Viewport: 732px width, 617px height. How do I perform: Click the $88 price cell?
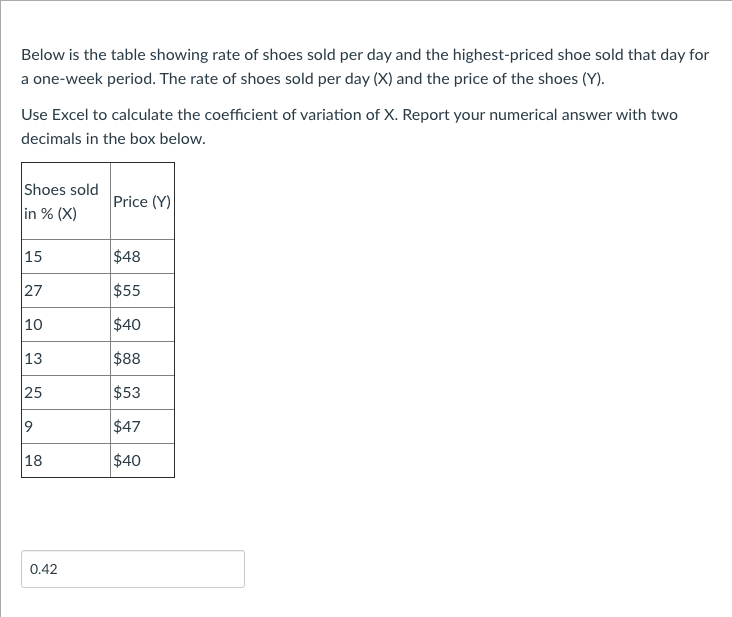[142, 358]
